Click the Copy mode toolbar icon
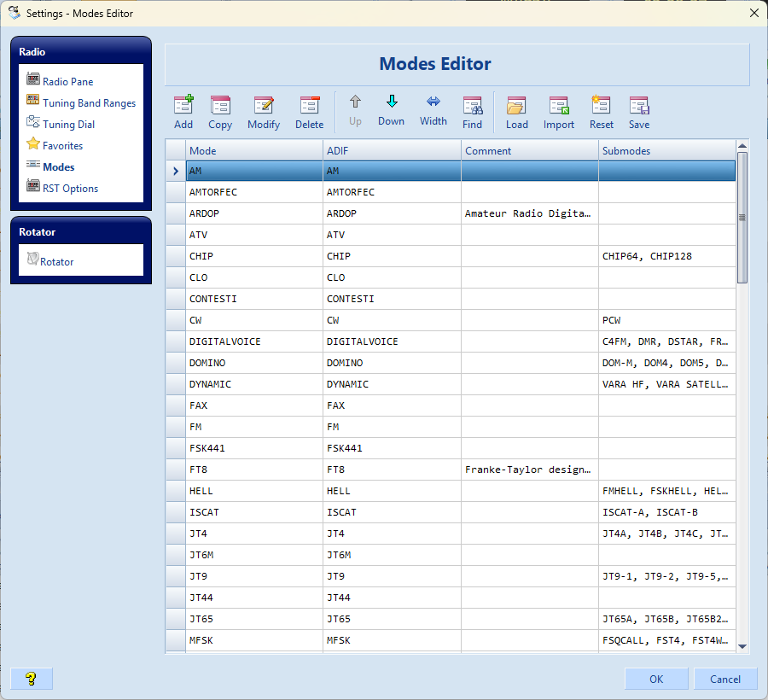The image size is (768, 700). click(x=220, y=106)
